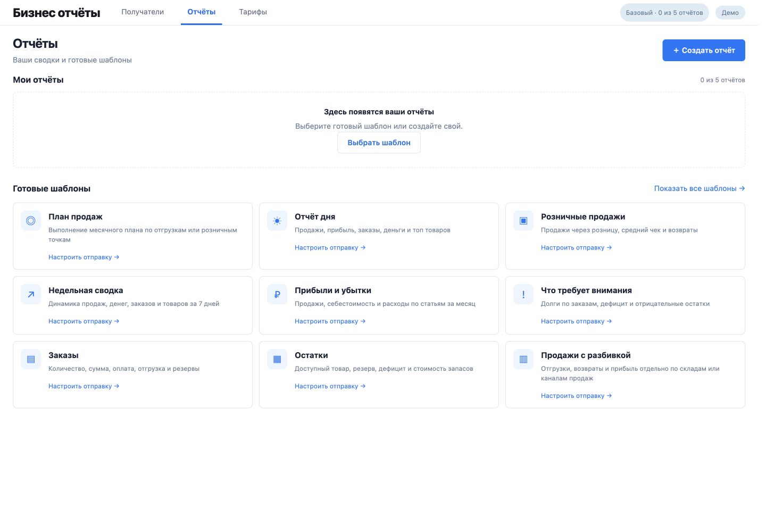
Task: Click the Бизнес отчёты logo title
Action: coord(56,13)
